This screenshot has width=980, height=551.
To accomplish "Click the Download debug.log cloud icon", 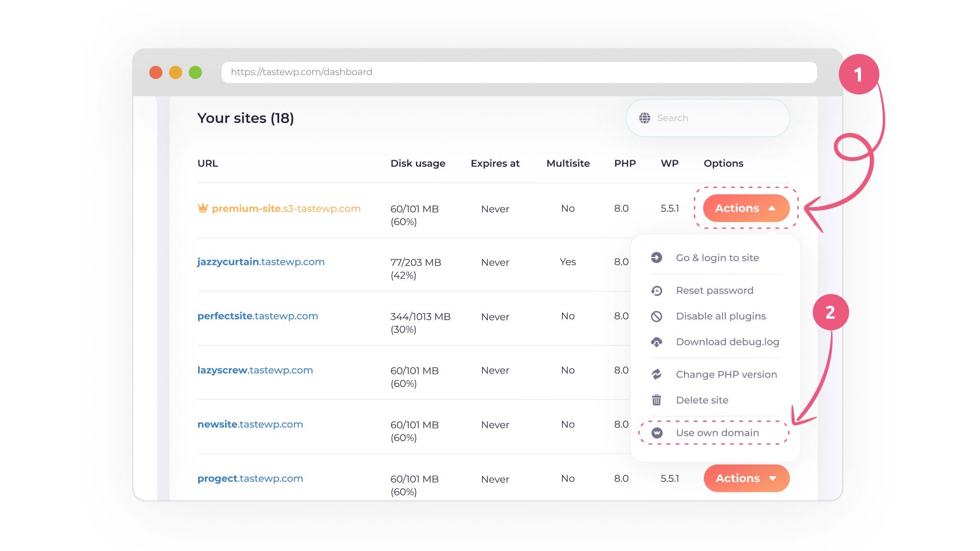I will [656, 342].
